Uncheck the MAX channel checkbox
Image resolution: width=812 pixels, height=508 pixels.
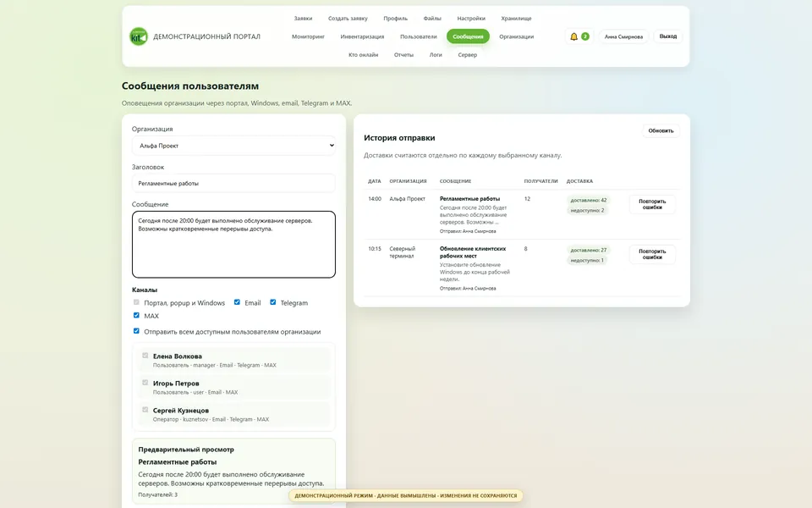point(136,315)
